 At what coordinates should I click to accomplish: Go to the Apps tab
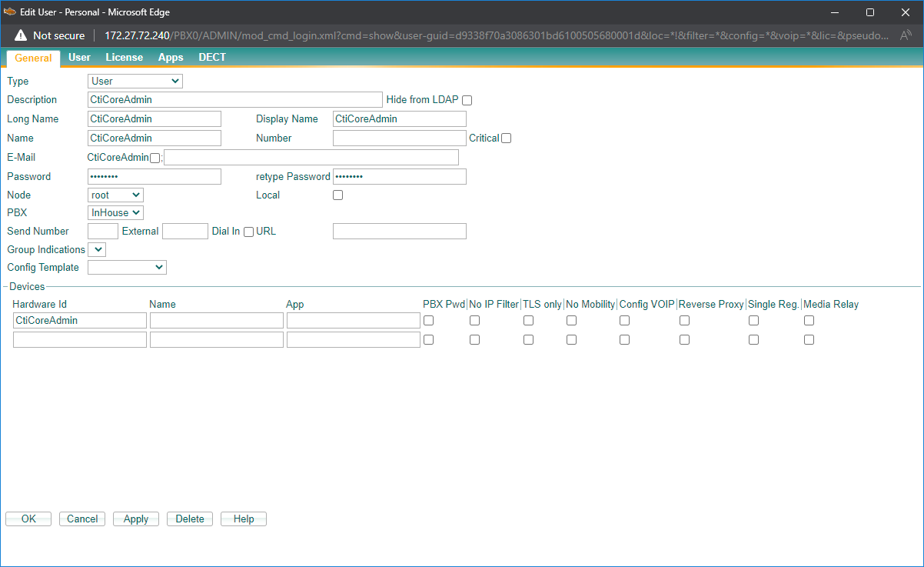171,58
